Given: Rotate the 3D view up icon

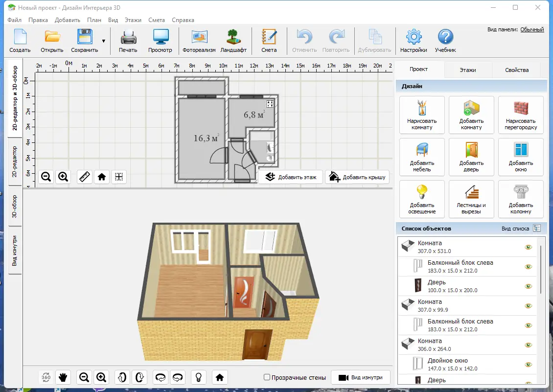Looking at the screenshot, I should click(122, 377).
